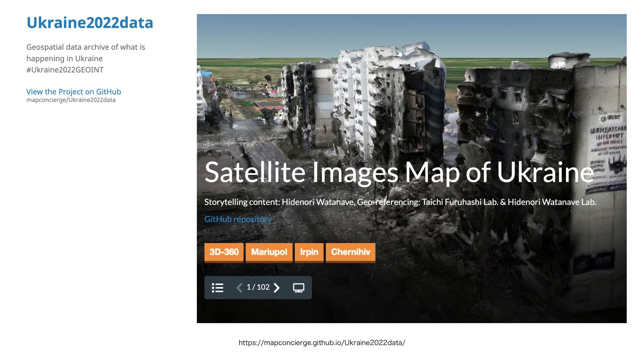
Task: Click the monitor presentation mode icon
Action: 299,288
